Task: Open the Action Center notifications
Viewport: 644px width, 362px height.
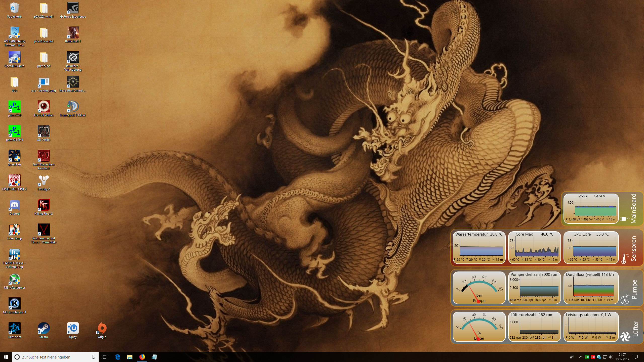Action: [x=636, y=357]
